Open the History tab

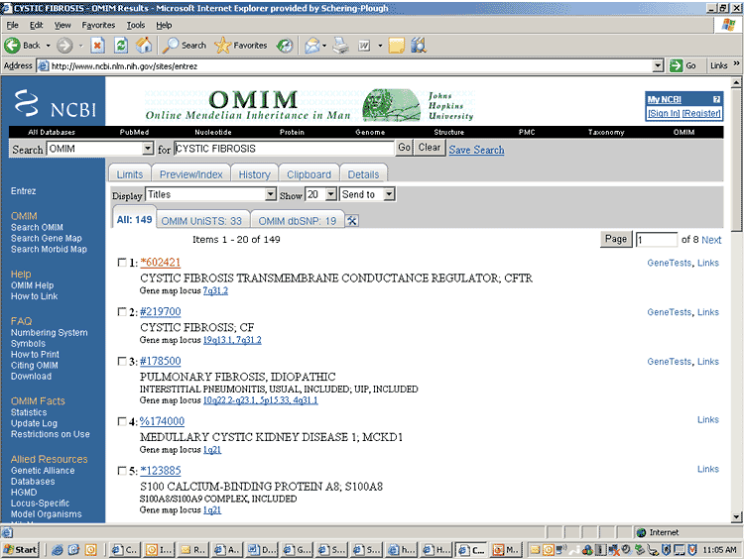254,174
